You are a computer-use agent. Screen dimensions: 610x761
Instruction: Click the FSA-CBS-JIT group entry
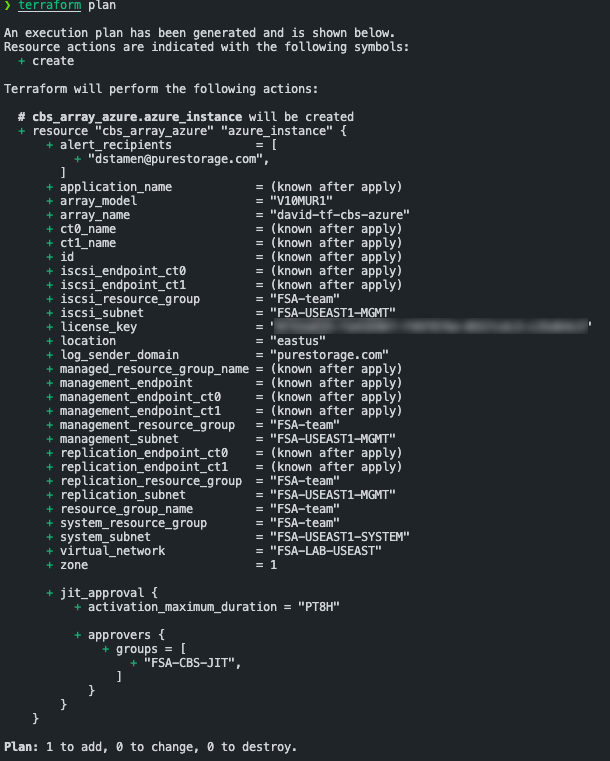[x=193, y=663]
